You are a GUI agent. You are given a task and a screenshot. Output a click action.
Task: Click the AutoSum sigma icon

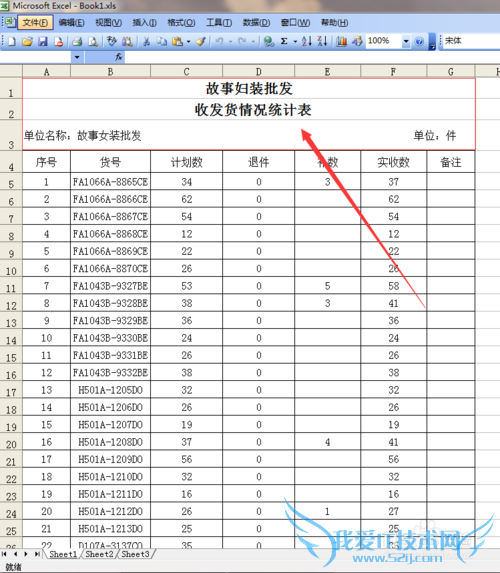(284, 41)
